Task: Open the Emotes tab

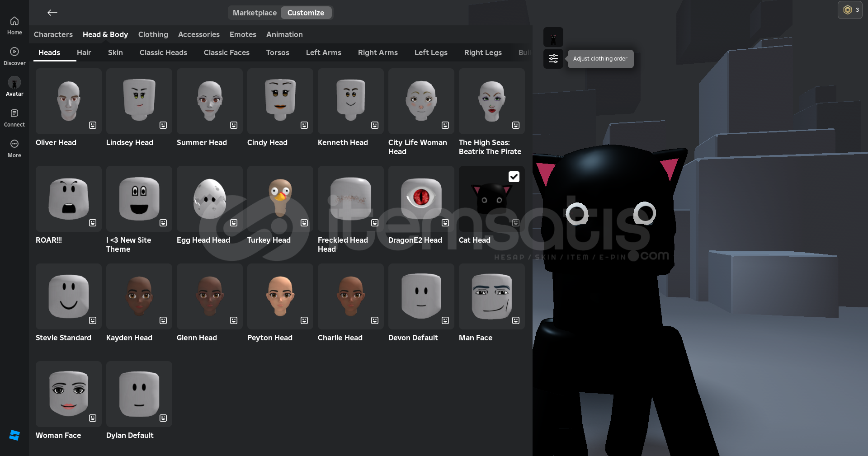Action: coord(243,34)
